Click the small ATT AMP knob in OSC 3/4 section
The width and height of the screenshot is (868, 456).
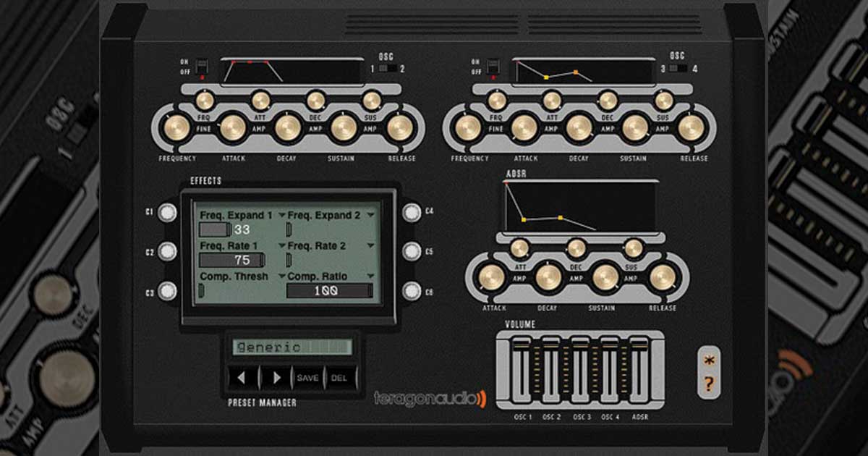pyautogui.click(x=552, y=101)
